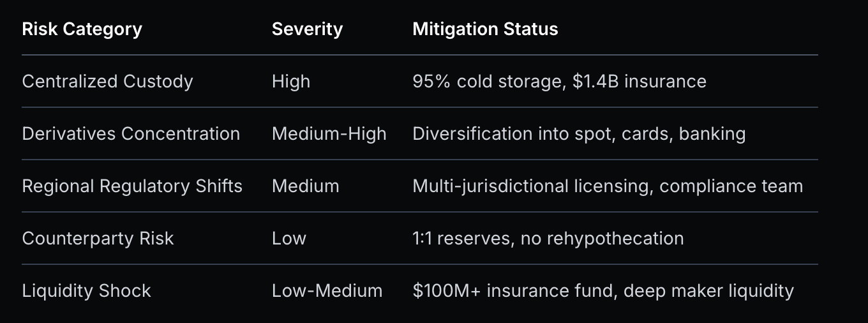
Task: Select the Centralized Custody cell
Action: click(x=107, y=82)
